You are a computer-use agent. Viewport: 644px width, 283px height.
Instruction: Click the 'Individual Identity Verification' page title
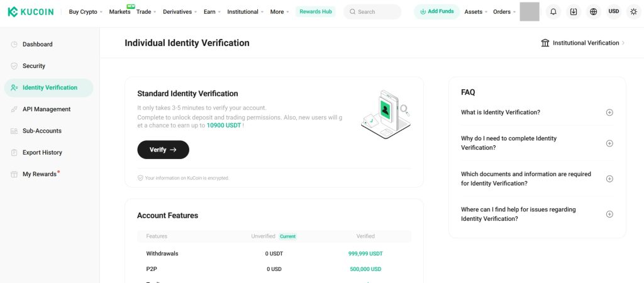click(187, 43)
